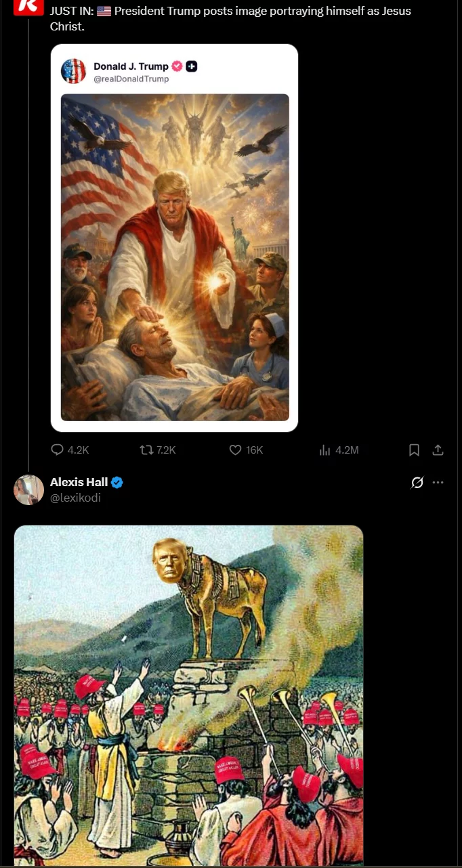Click the share post icon
This screenshot has height=868, width=462.
pyautogui.click(x=438, y=450)
